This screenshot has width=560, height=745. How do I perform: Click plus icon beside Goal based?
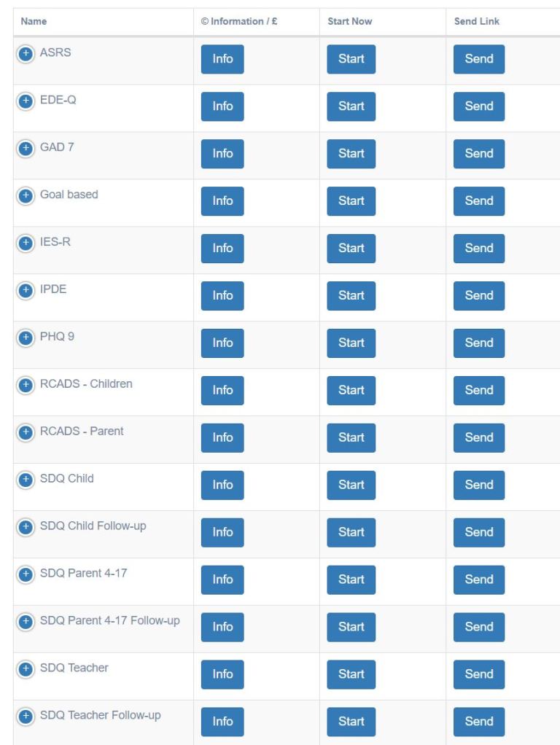(26, 196)
